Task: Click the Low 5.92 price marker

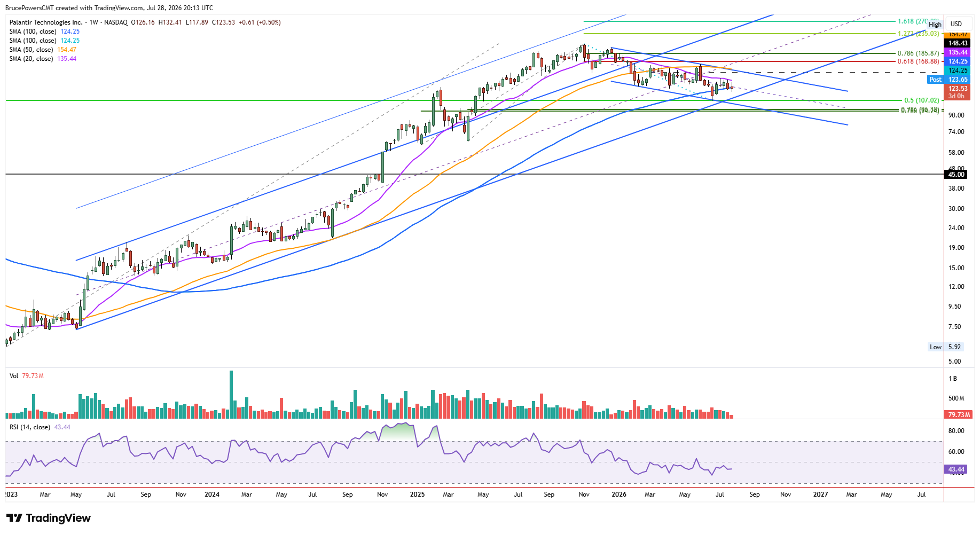Action: (x=945, y=347)
